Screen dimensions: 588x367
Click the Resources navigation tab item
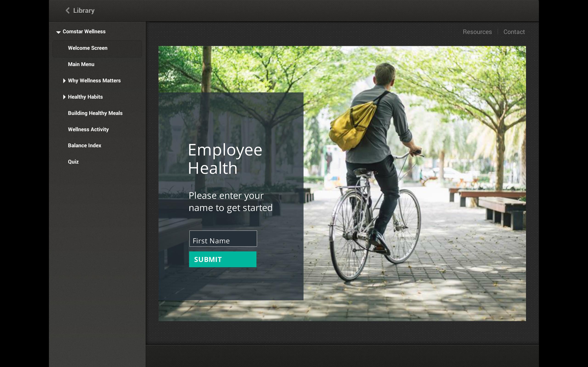(477, 32)
